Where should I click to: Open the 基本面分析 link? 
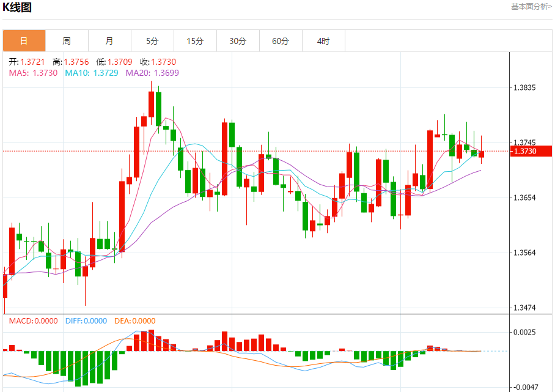531,7
